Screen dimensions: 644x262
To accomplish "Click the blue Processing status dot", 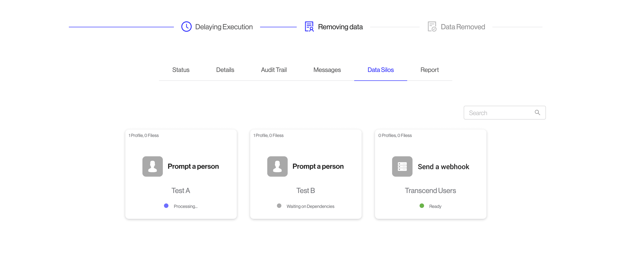I will pyautogui.click(x=166, y=206).
